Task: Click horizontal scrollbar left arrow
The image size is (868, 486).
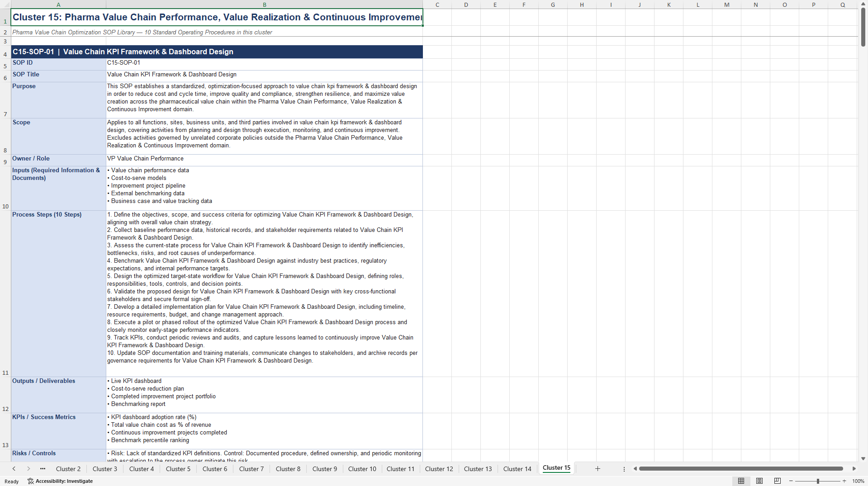Action: coord(635,469)
